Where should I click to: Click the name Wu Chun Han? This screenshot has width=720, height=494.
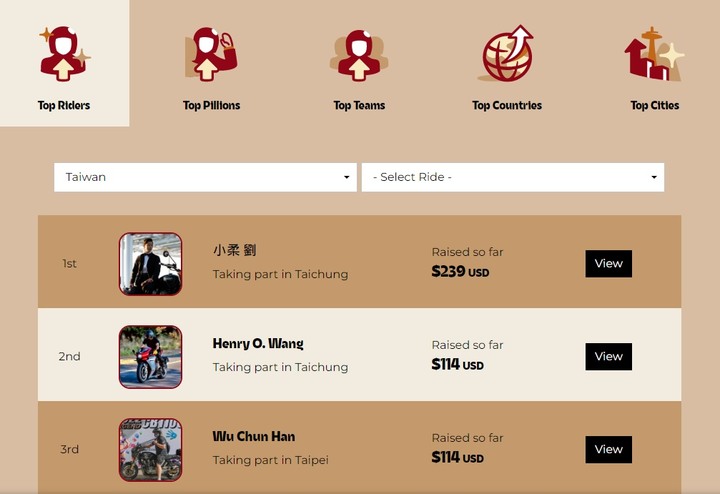click(x=254, y=436)
